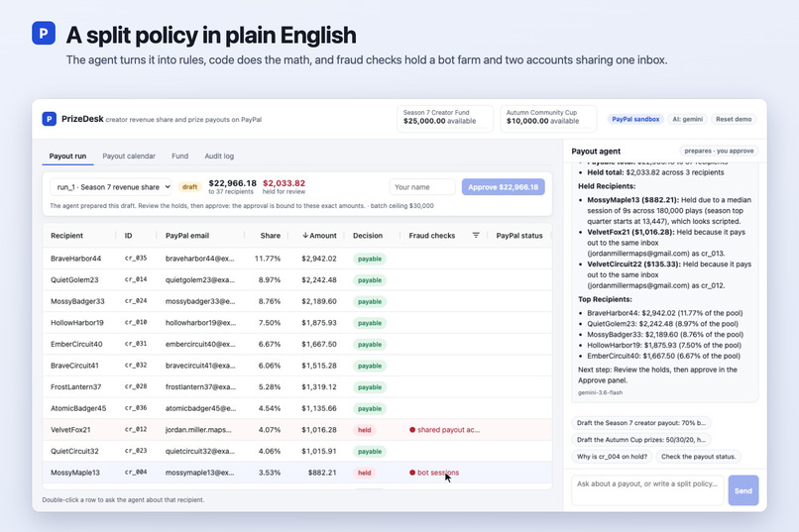The height and width of the screenshot is (532, 799).
Task: Click the jordan.miller.maps email cell
Action: point(198,430)
